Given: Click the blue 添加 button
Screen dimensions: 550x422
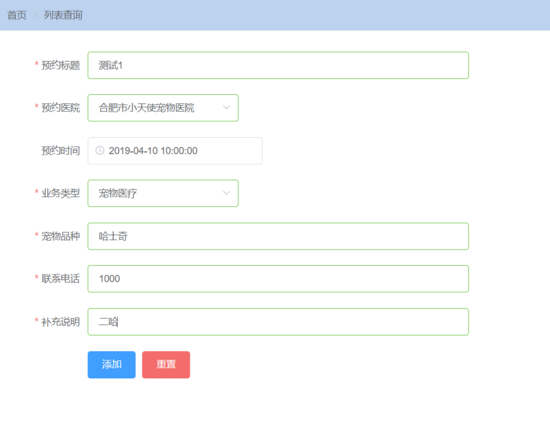Looking at the screenshot, I should pos(112,364).
